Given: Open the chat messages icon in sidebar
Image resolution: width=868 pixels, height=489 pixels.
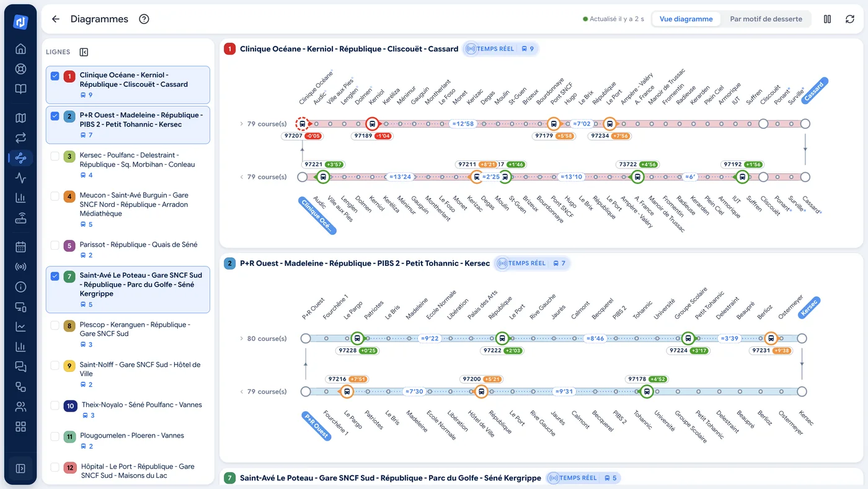Looking at the screenshot, I should [20, 367].
